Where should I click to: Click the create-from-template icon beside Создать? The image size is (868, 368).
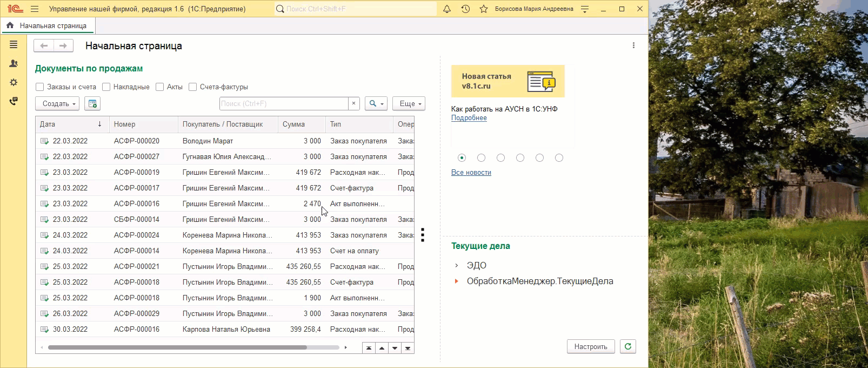coord(92,103)
